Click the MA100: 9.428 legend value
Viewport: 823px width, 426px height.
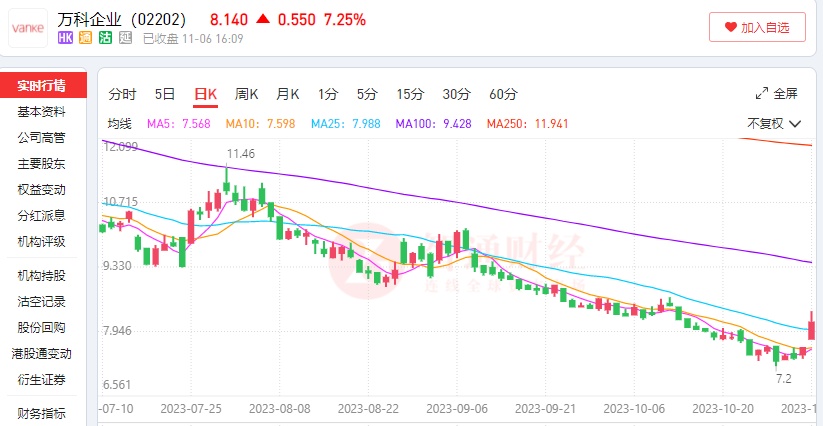pyautogui.click(x=434, y=124)
